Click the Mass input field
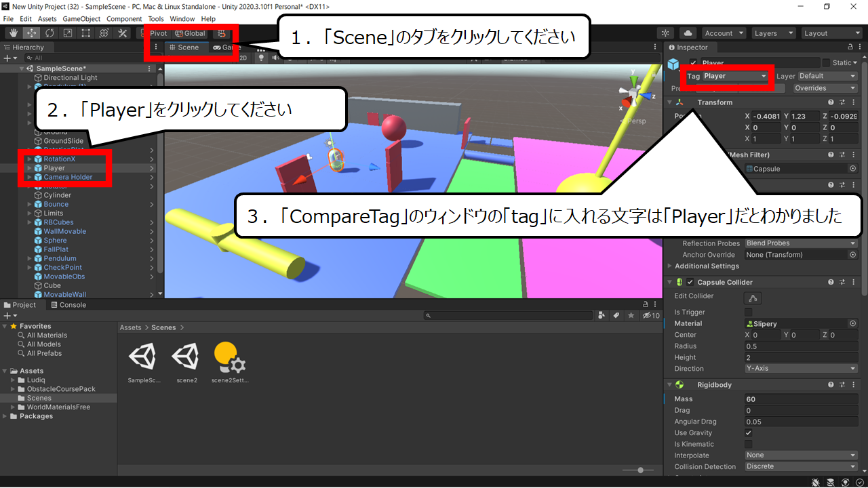This screenshot has height=488, width=868. point(802,399)
